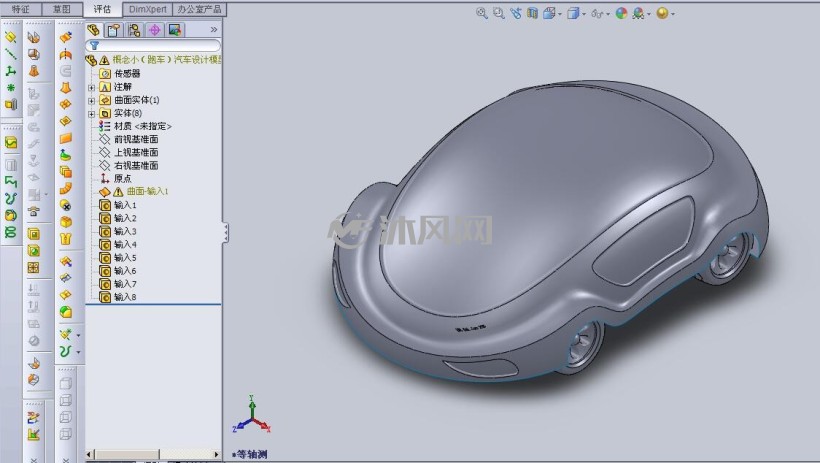Switch to the ConfigurationManager panel icon
This screenshot has width=820, height=463.
tap(134, 30)
